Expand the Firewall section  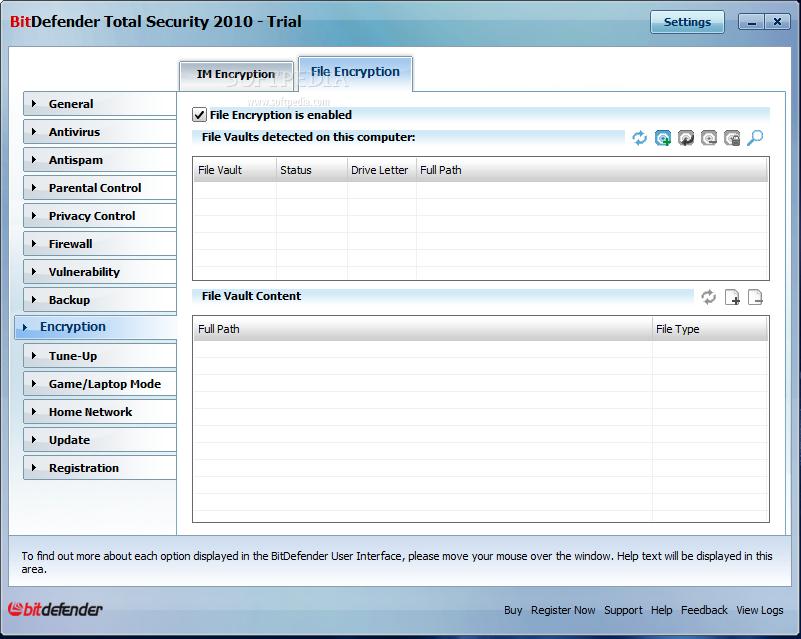pos(99,244)
